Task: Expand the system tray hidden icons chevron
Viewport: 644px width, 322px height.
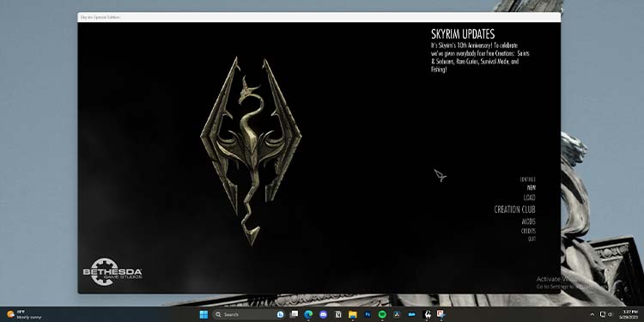Action: [592, 314]
